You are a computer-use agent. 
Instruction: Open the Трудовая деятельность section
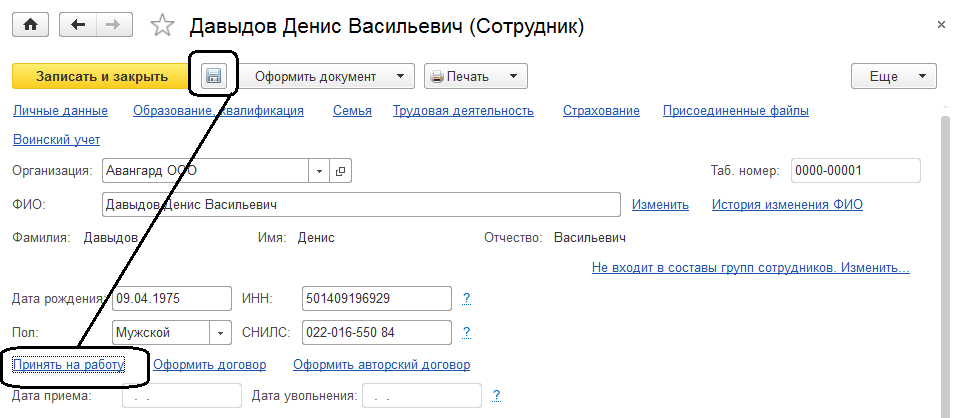pos(463,111)
